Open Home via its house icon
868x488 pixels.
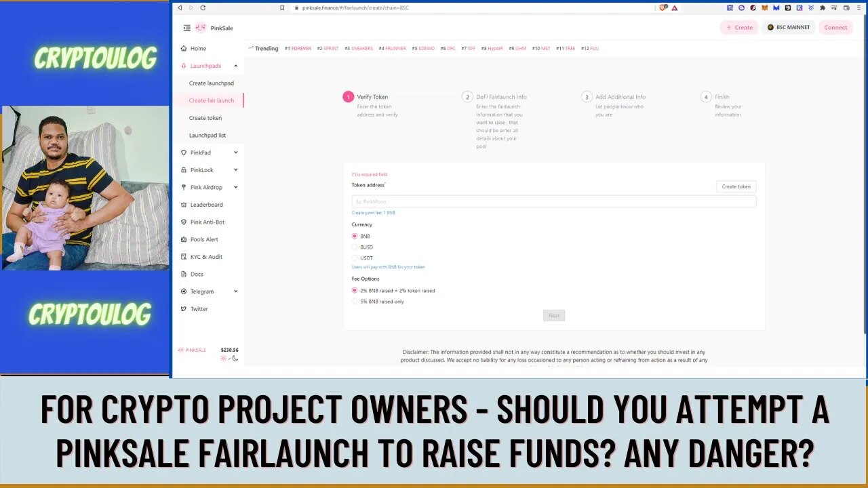184,48
